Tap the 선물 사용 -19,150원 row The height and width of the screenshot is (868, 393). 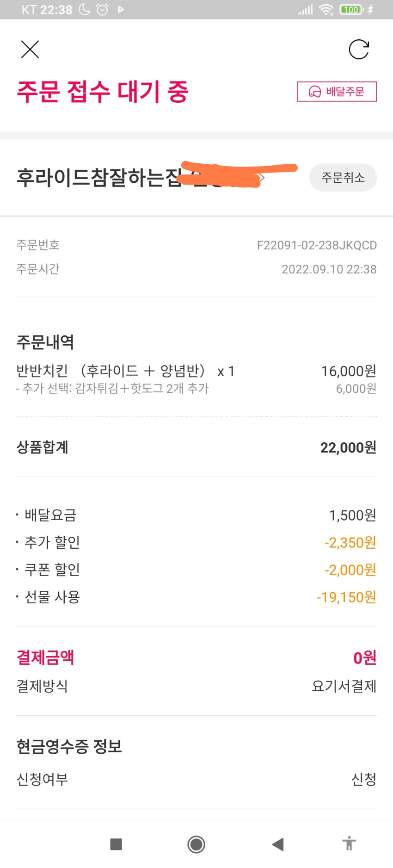coord(196,597)
